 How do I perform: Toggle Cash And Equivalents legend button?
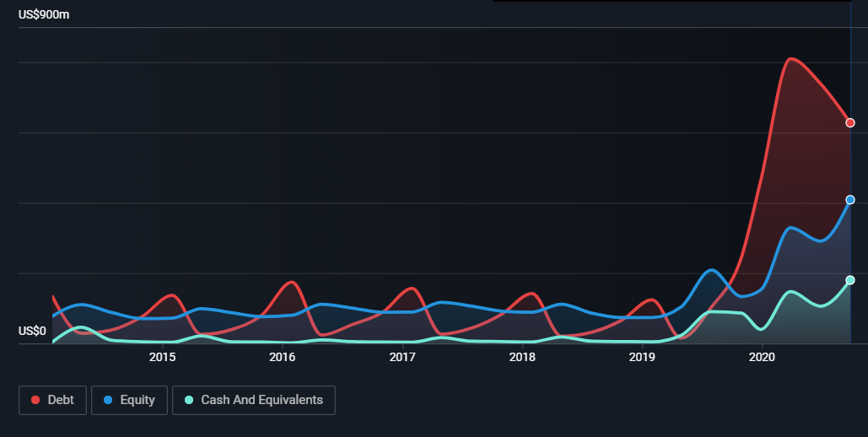pyautogui.click(x=254, y=400)
